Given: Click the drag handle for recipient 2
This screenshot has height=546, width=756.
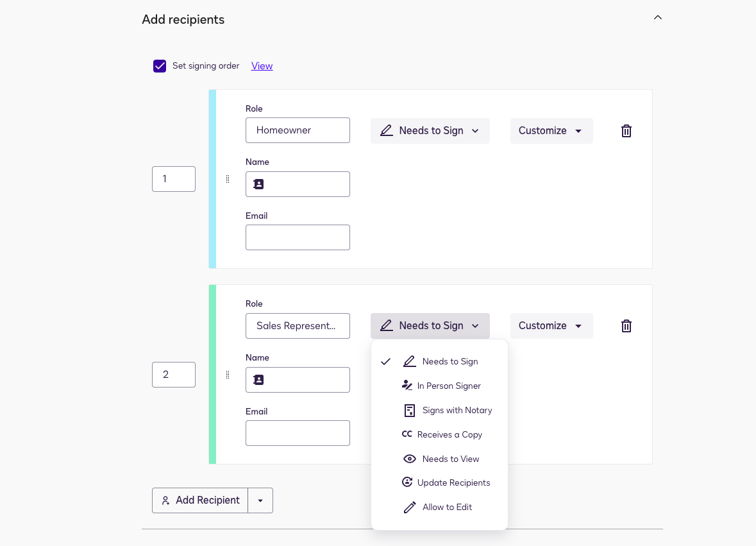Looking at the screenshot, I should coord(228,375).
